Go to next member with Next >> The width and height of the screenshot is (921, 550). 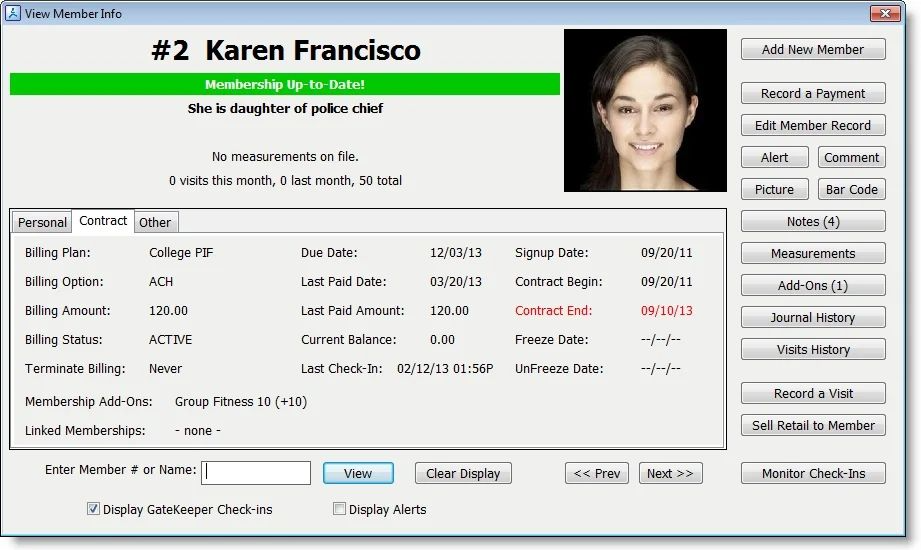[x=670, y=474]
